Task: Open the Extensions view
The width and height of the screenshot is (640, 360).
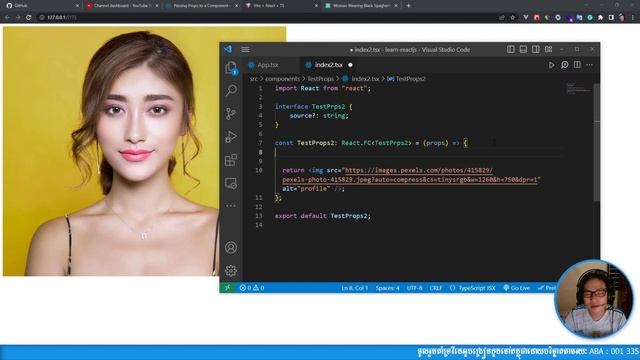Action: (231, 160)
